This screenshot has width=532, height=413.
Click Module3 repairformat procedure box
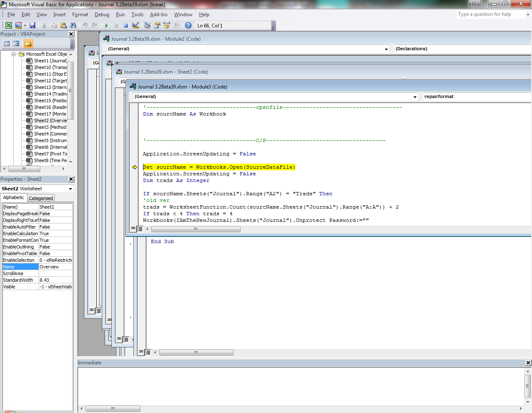click(477, 96)
